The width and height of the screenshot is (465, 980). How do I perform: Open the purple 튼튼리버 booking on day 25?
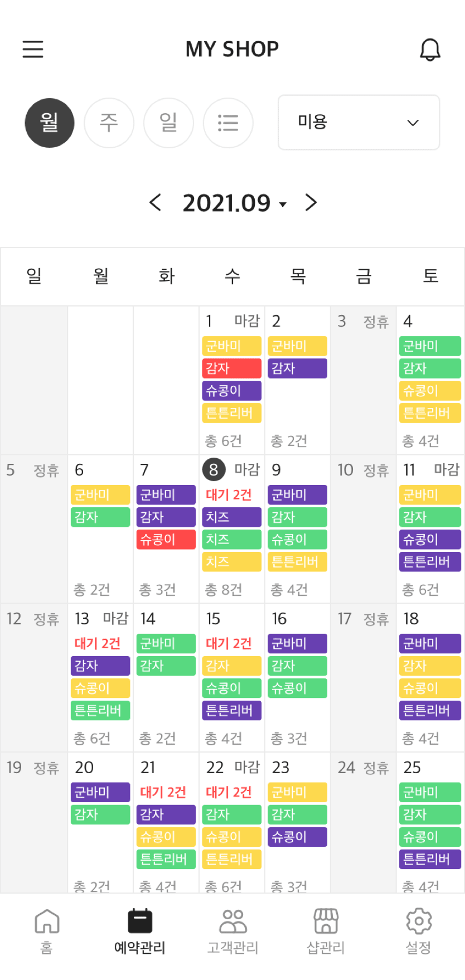click(x=430, y=860)
